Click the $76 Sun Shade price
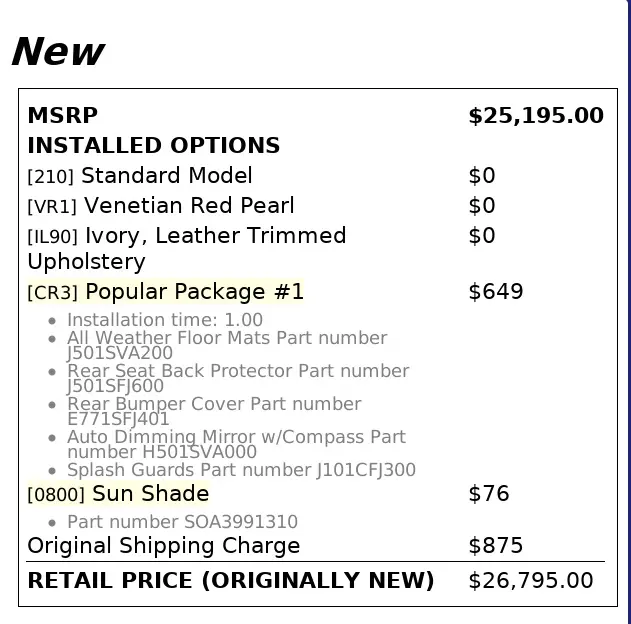 (489, 493)
